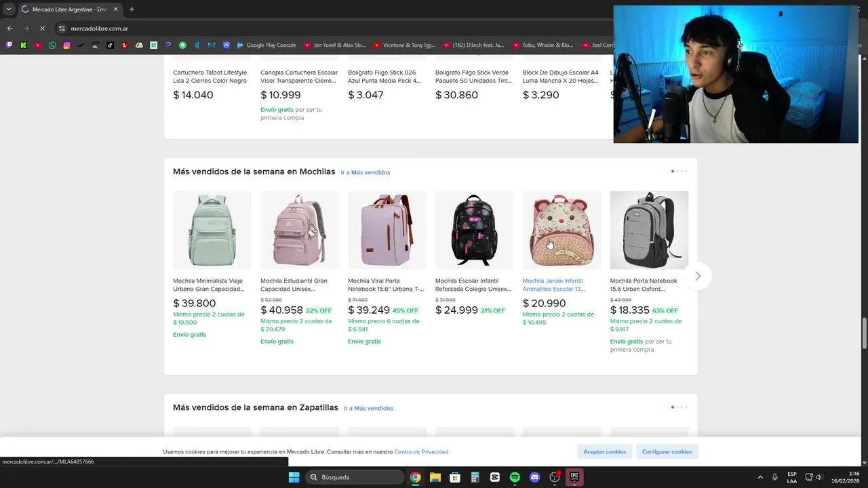This screenshot has height=488, width=868.
Task: Click the $ 24.999 price
Action: pos(456,310)
